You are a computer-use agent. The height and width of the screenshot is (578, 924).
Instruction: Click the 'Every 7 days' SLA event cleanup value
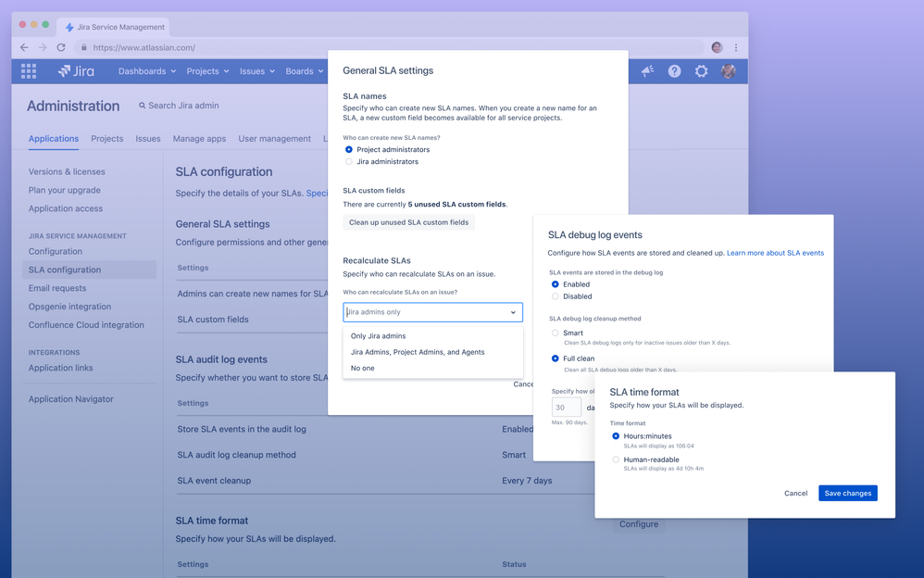coord(527,481)
